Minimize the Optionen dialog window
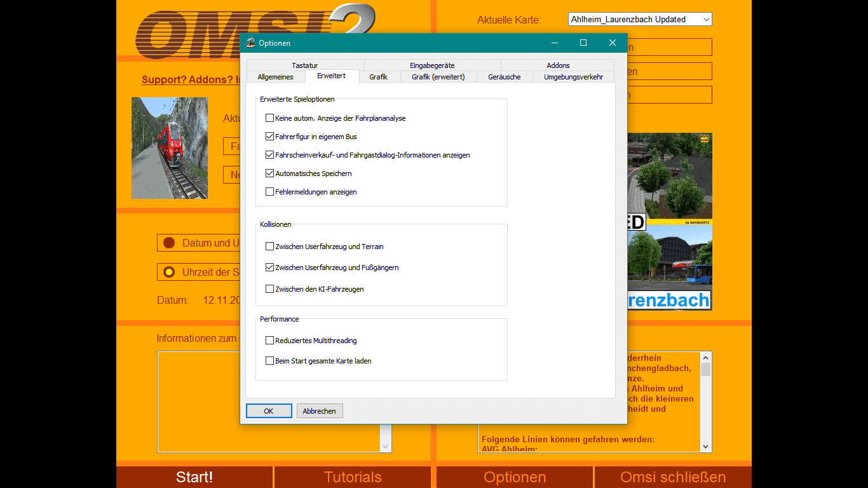Screen dimensions: 868x488 [554, 43]
